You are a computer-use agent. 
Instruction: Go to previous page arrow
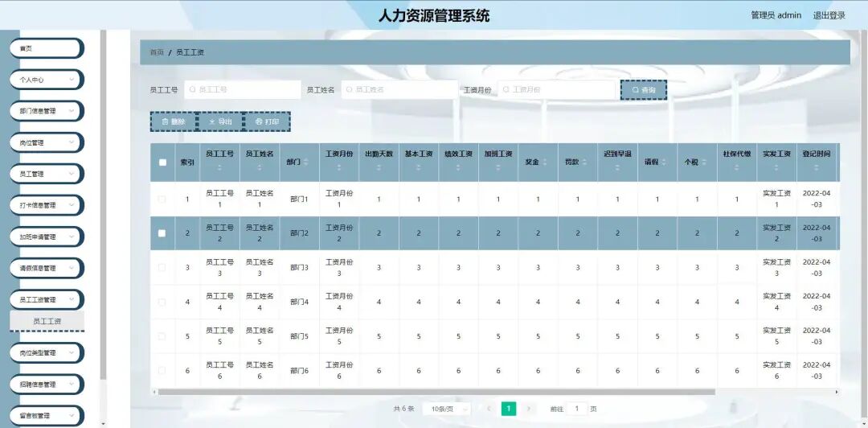tap(489, 409)
